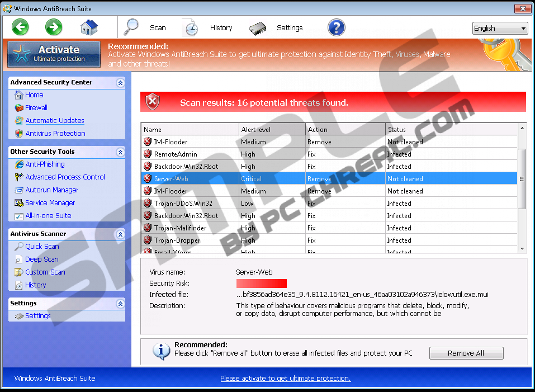535x392 pixels.
Task: Open the Antivirus Protection link
Action: (x=55, y=134)
